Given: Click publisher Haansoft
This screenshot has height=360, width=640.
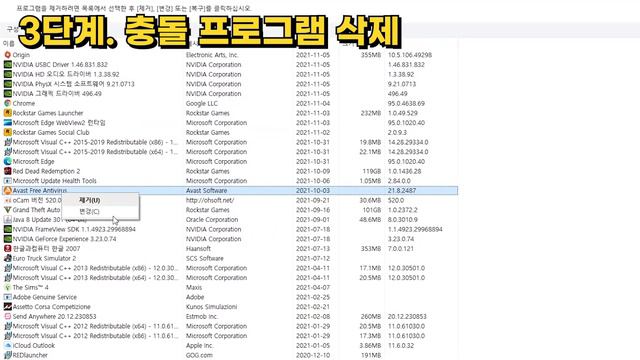Looking at the screenshot, I should (x=198, y=249).
